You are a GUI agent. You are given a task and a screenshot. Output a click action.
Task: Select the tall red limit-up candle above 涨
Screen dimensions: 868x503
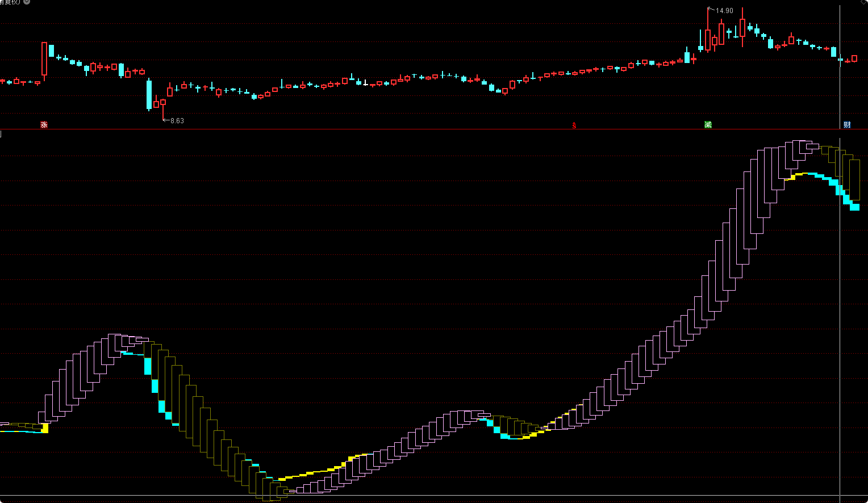point(44,58)
